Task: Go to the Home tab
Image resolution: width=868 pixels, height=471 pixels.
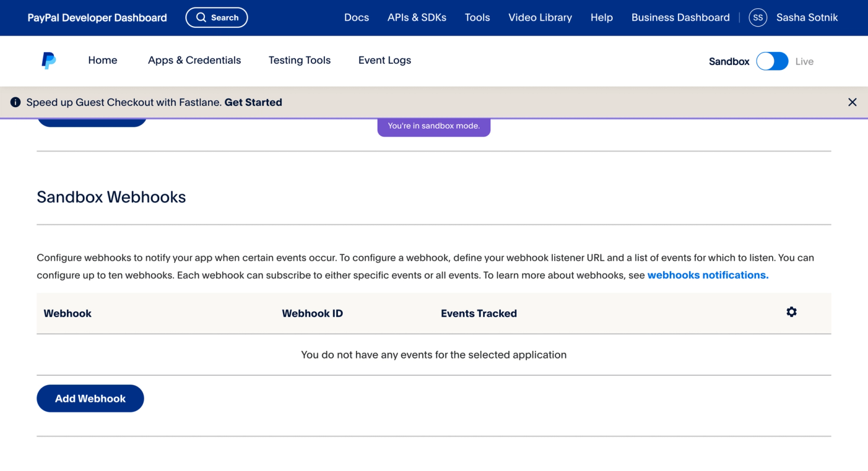Action: click(x=102, y=60)
